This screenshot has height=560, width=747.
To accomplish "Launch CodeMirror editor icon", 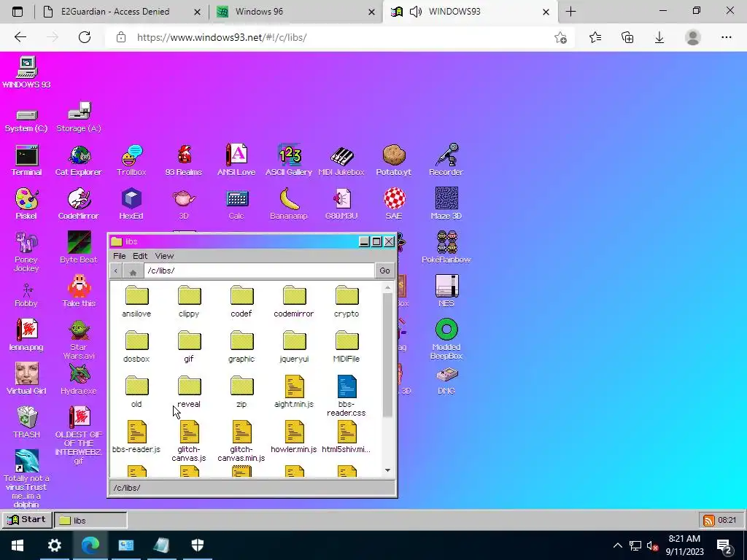I will (79, 205).
